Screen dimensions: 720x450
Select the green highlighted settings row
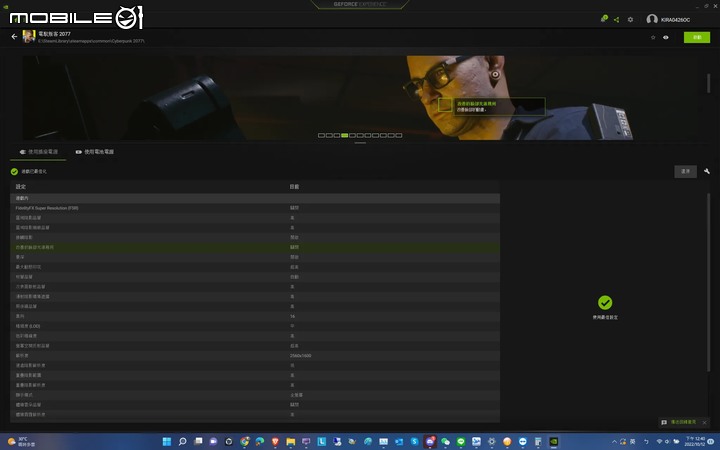(255, 247)
